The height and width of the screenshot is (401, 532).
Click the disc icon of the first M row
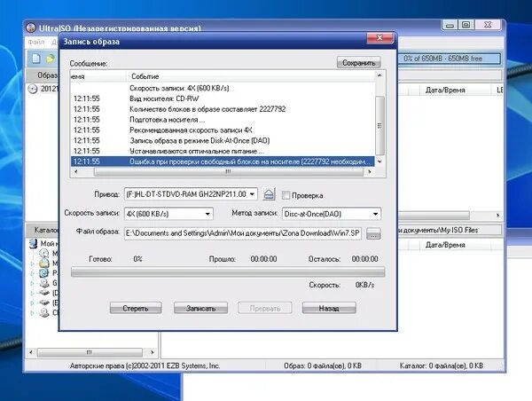(44, 253)
